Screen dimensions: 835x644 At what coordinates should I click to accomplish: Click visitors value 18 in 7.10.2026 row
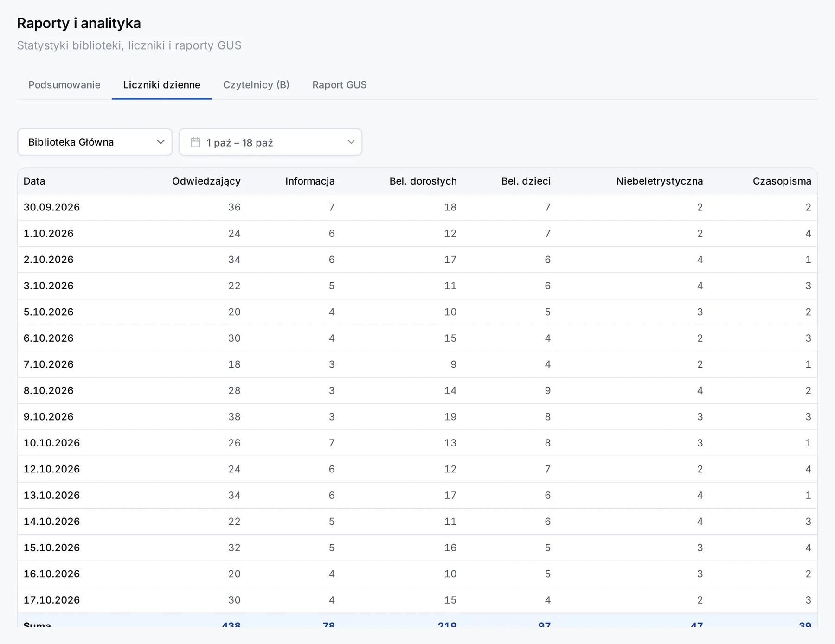234,364
